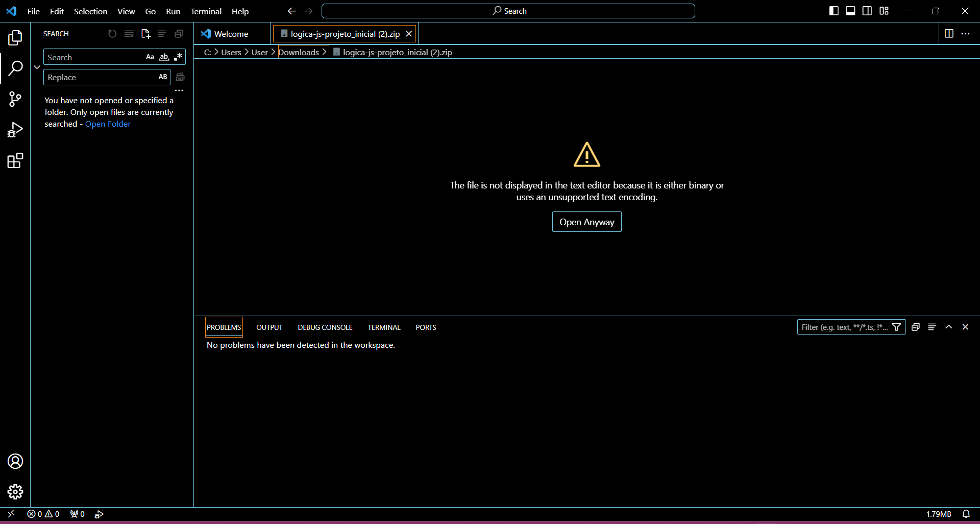Screen dimensions: 980x524
Task: Open the Terminal menu
Action: coord(206,11)
